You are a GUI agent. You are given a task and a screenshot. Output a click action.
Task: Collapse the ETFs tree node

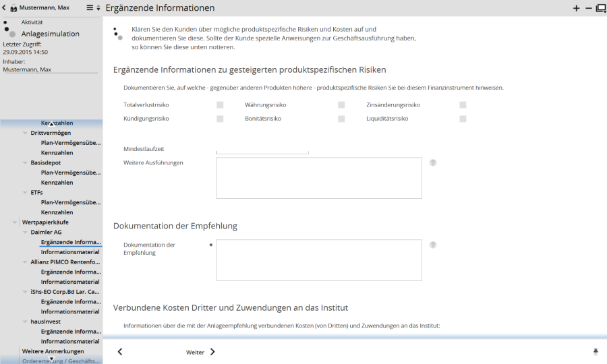25,193
